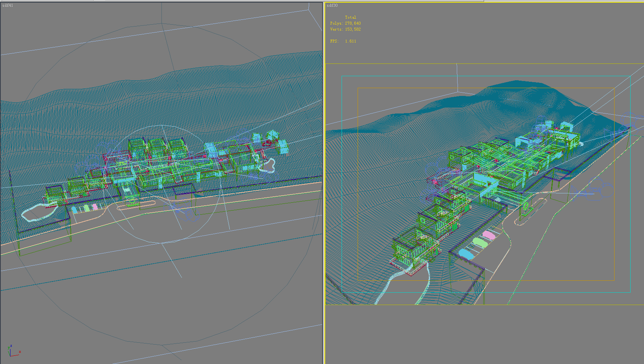Click the XYZ axis tripod in sdf41
Image resolution: width=644 pixels, height=364 pixels.
coord(13,351)
